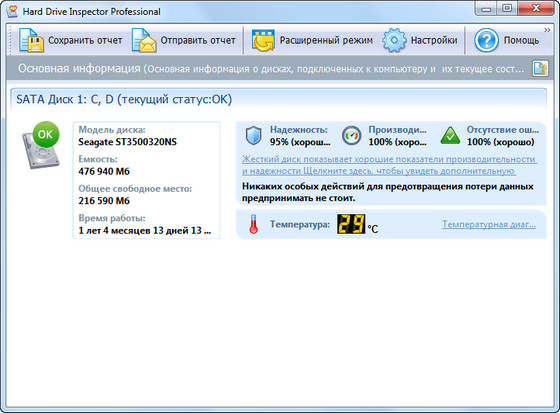Viewport: 560px width, 413px height.
Task: Click the Settings gear icon
Action: click(394, 40)
